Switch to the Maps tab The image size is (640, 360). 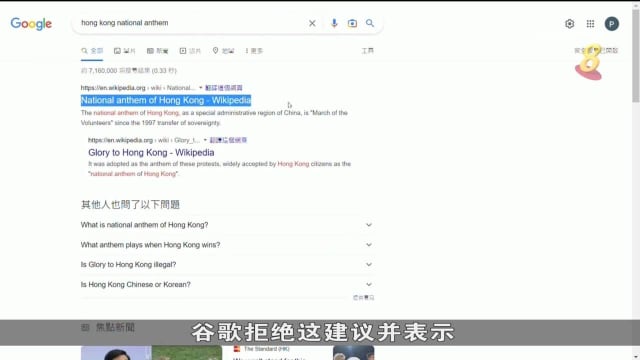[223, 51]
